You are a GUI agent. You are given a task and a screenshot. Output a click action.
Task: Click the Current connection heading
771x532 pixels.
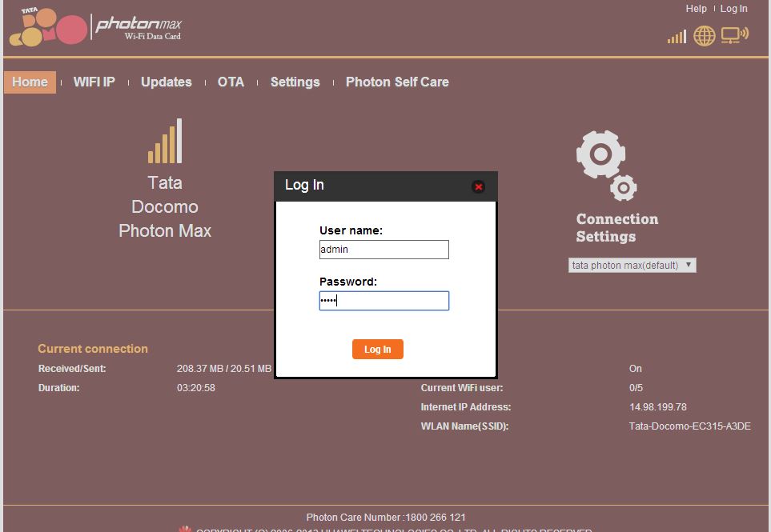(93, 349)
